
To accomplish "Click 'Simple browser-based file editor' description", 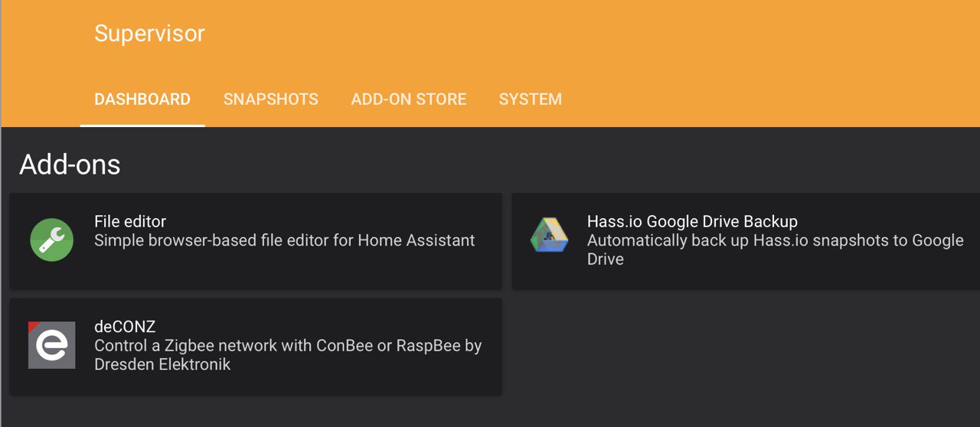I will (x=285, y=240).
